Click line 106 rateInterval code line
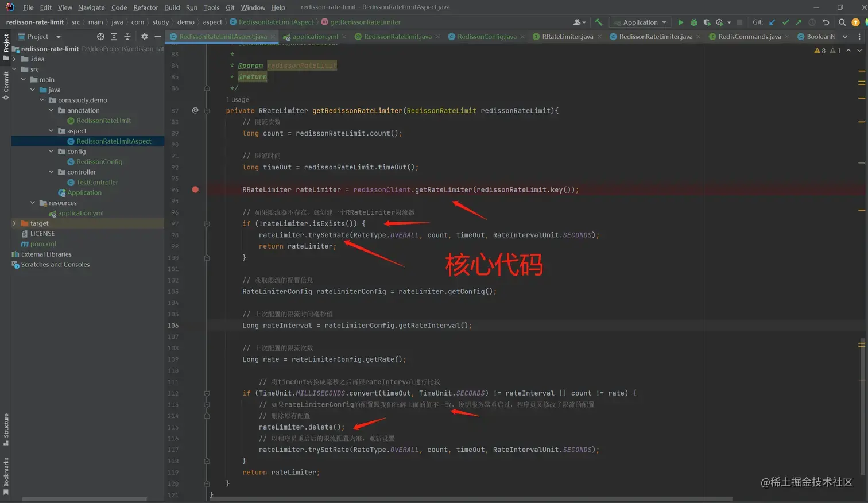This screenshot has height=503, width=868. tap(357, 326)
